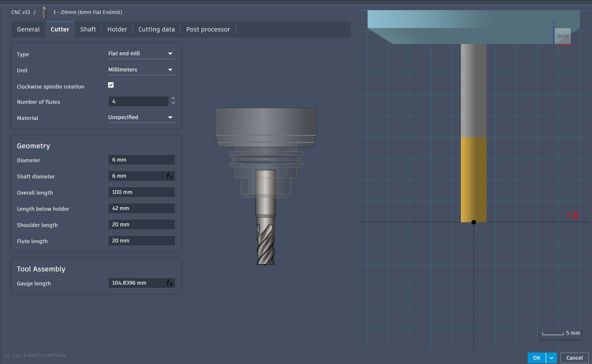Open the Post processor tab
The width and height of the screenshot is (592, 364).
tap(208, 29)
